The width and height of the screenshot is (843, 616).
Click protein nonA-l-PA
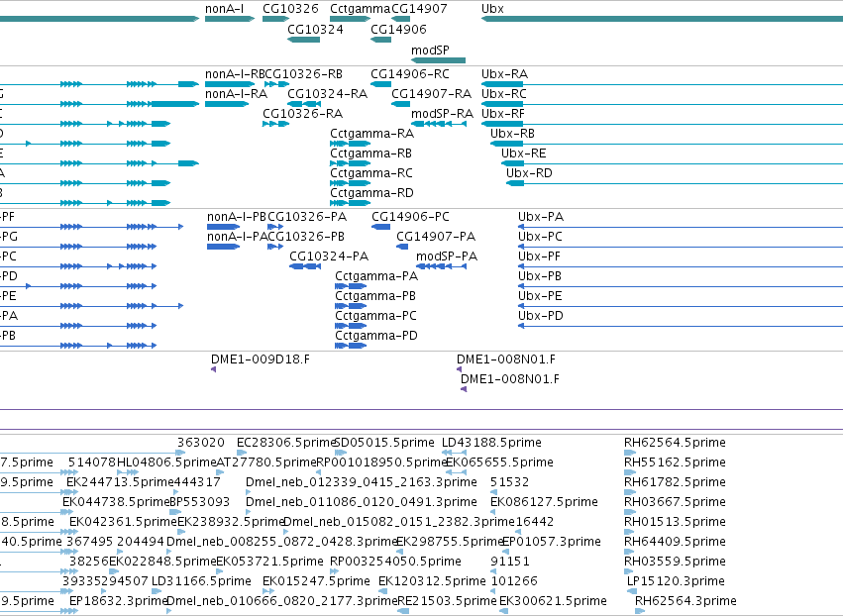pyautogui.click(x=237, y=237)
